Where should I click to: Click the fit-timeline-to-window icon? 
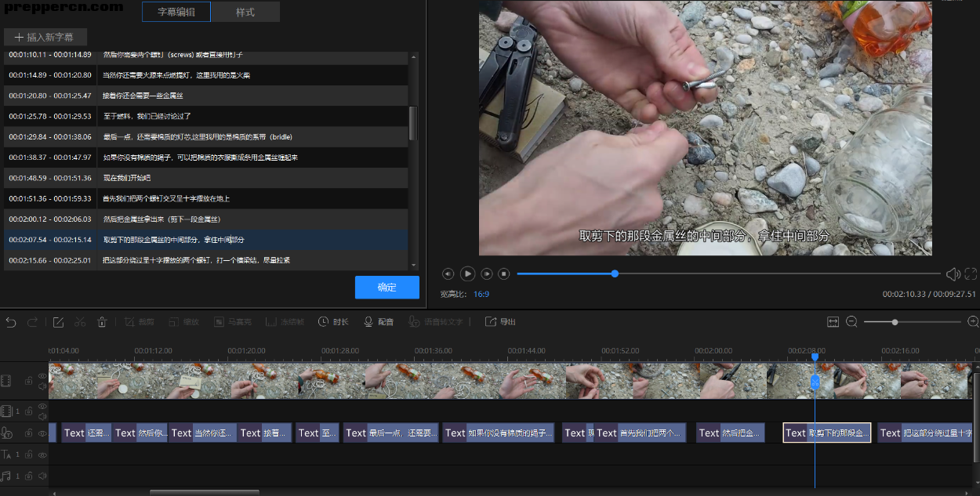(833, 322)
